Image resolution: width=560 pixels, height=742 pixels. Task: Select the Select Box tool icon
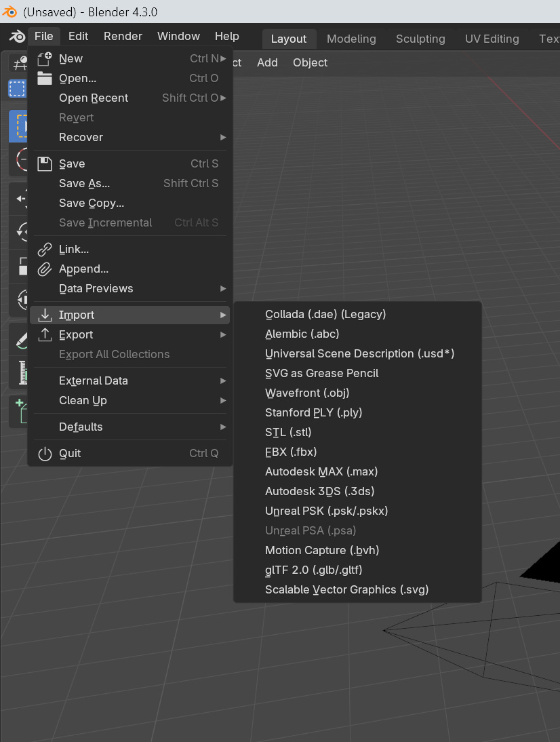(x=18, y=126)
